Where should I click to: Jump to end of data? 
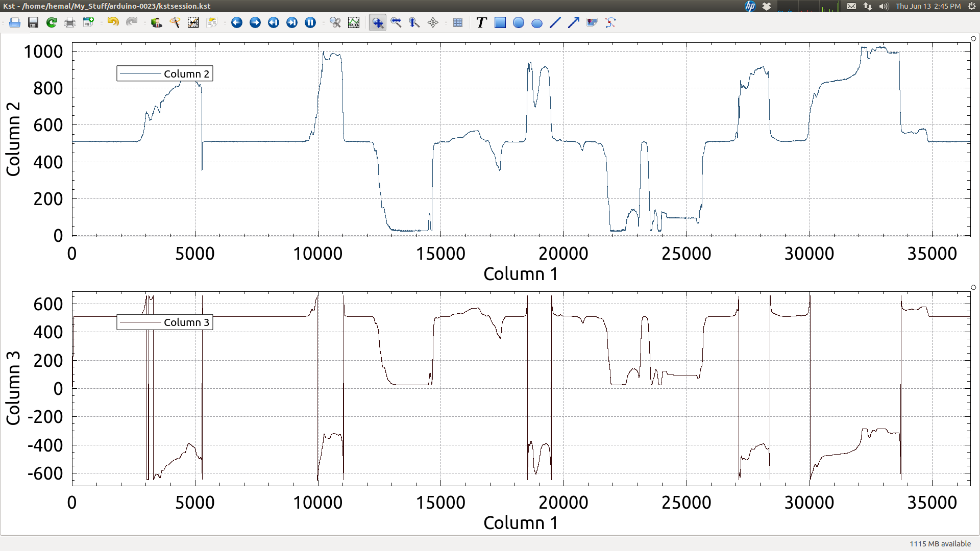[292, 22]
